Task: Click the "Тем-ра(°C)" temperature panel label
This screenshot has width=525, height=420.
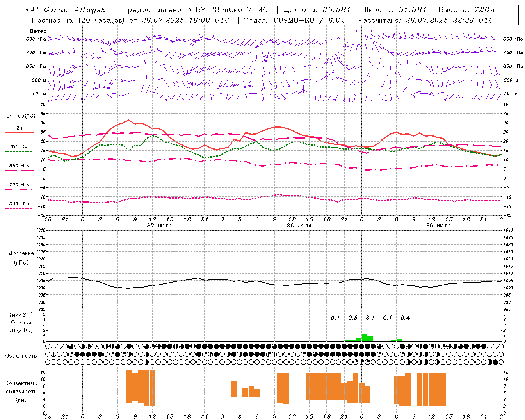Action: pyautogui.click(x=19, y=116)
